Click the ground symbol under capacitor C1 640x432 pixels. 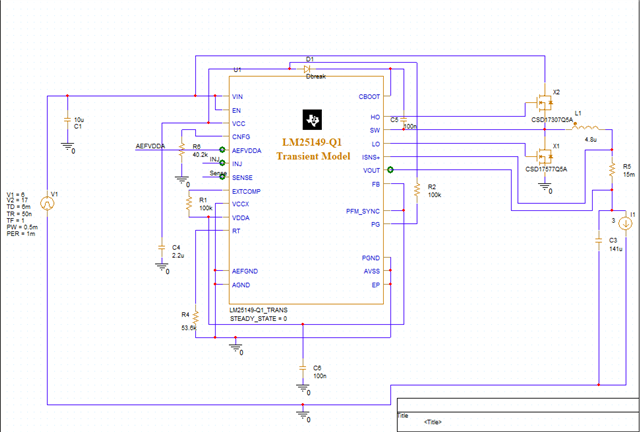68,147
